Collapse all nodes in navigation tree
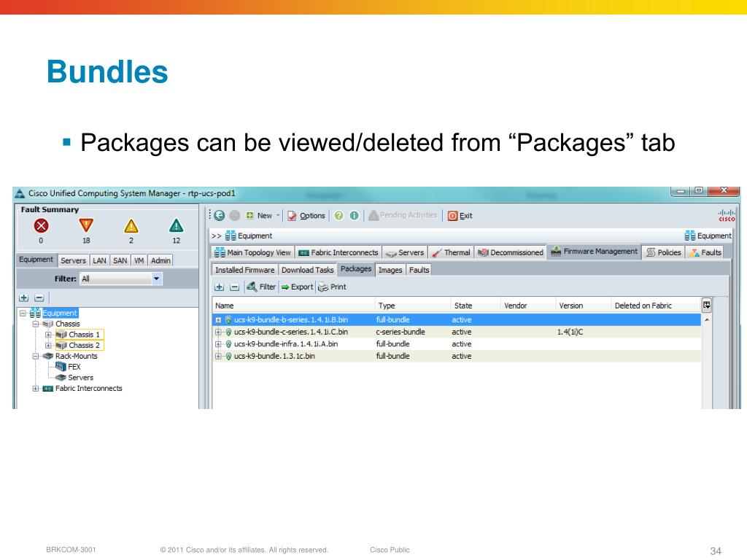 tap(39, 298)
